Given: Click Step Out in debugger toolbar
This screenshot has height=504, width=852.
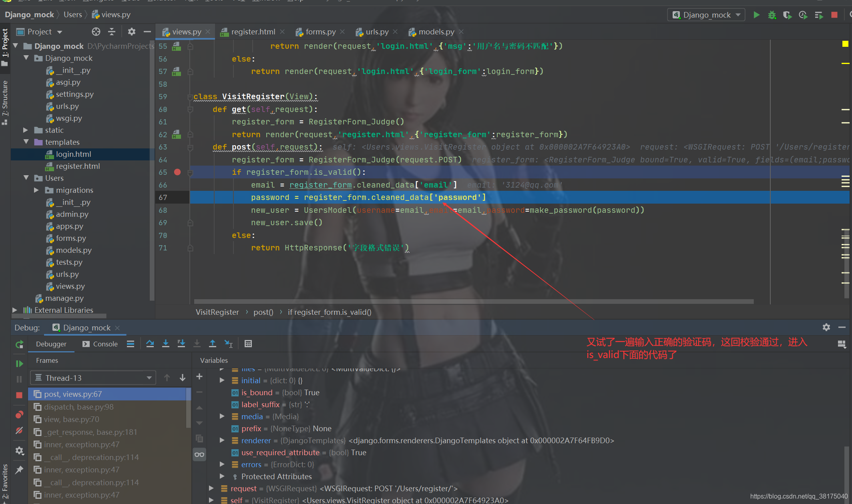Looking at the screenshot, I should [x=213, y=344].
